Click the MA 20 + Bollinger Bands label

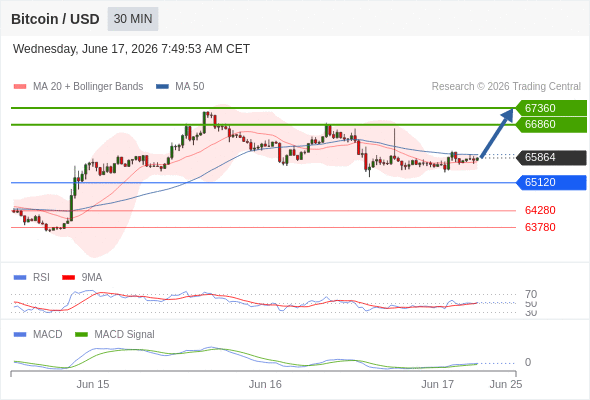coord(88,87)
